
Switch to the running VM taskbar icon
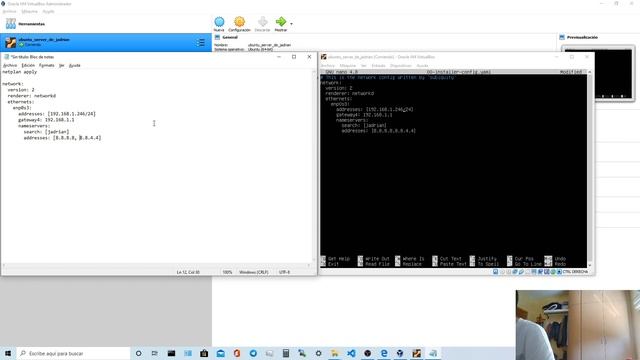(416, 353)
